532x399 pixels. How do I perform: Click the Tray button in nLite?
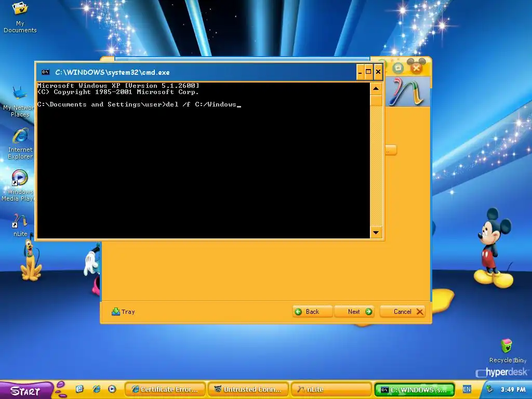pyautogui.click(x=123, y=312)
